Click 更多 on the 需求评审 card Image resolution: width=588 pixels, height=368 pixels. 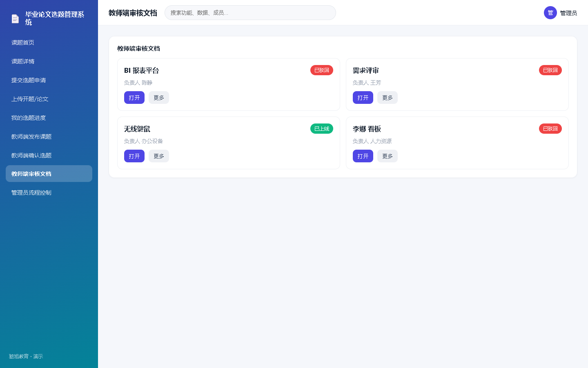tap(388, 98)
